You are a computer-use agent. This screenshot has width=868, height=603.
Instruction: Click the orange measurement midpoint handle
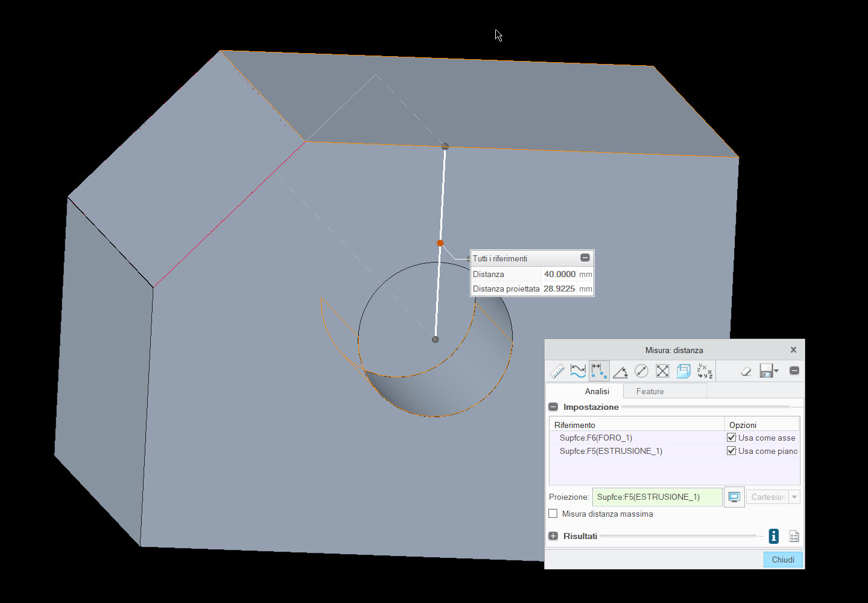(440, 243)
